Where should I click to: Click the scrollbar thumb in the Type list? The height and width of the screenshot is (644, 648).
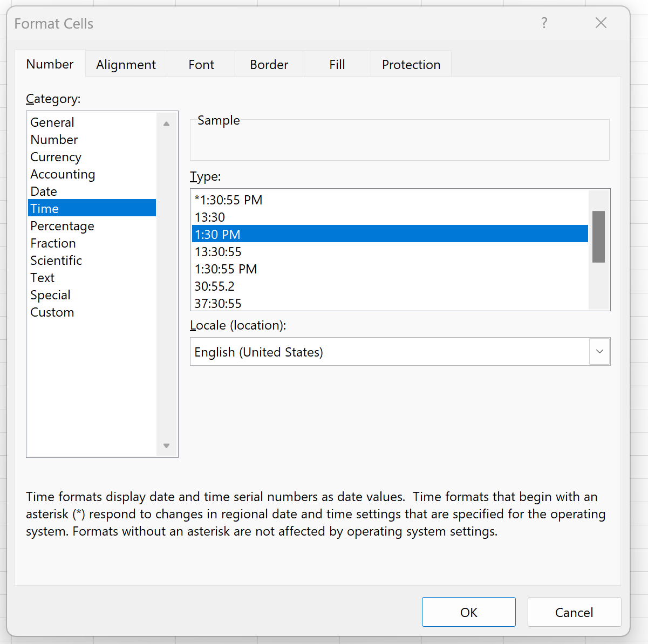coord(599,237)
